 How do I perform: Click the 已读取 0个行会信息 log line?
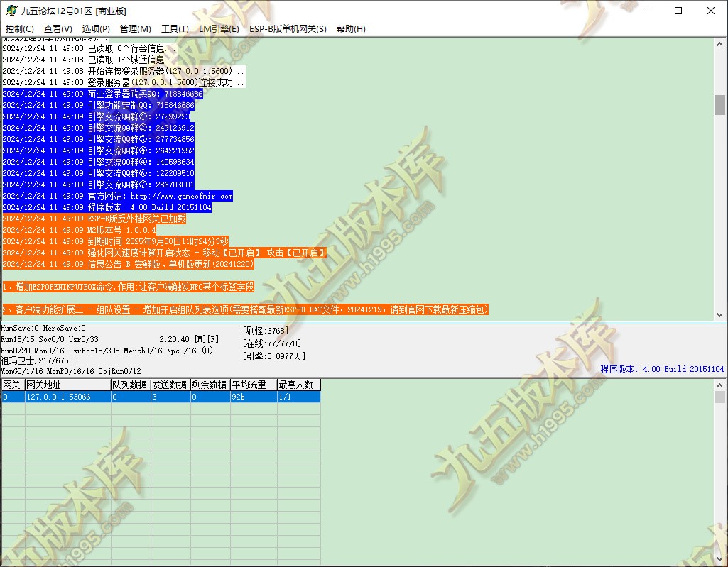pos(89,48)
